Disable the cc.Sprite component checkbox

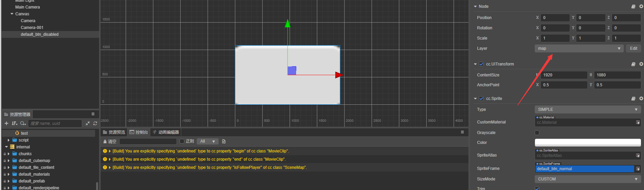click(x=481, y=99)
